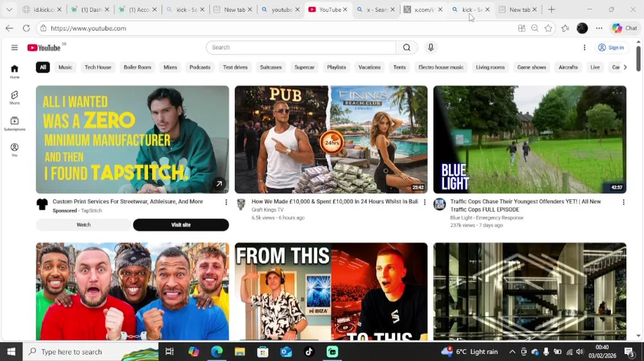Select the Electro house music chip

point(441,67)
